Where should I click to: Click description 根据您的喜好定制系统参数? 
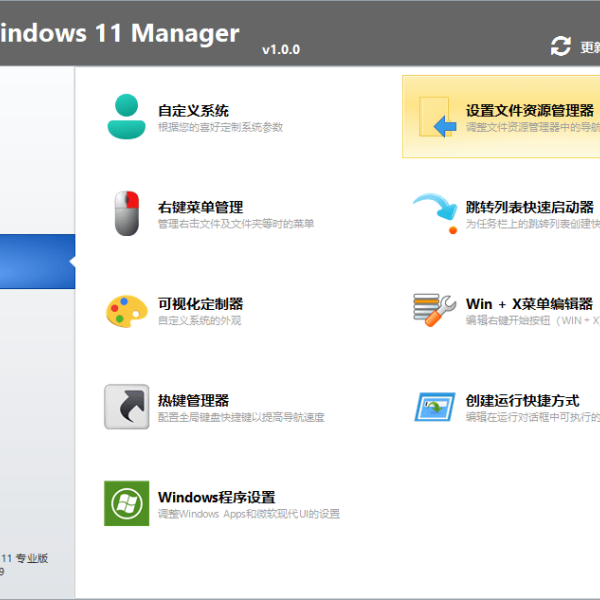(220, 127)
